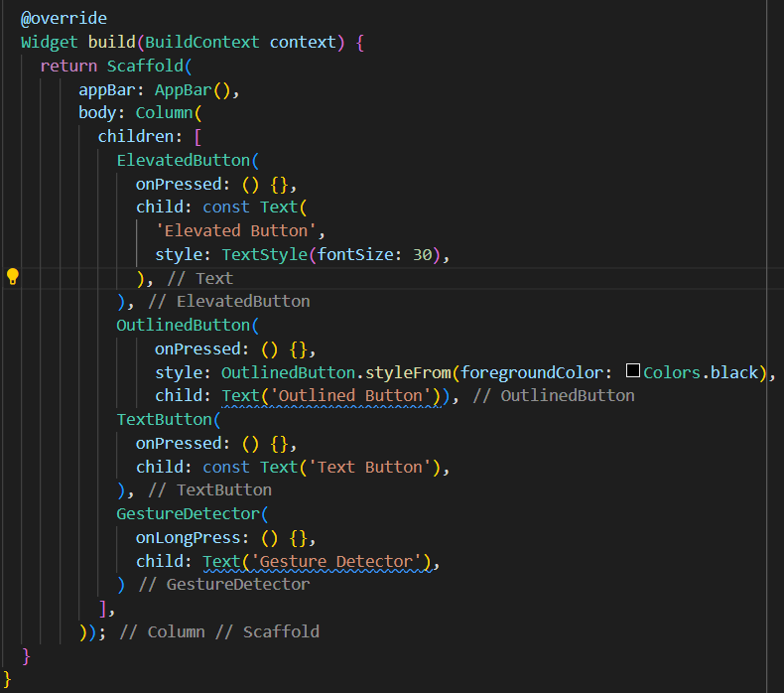Click the 'AppBar' constructor call
The image size is (784, 693).
coord(183,90)
